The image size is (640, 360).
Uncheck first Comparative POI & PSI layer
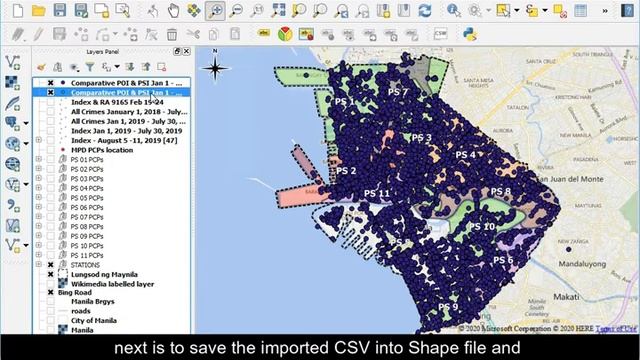coord(51,83)
